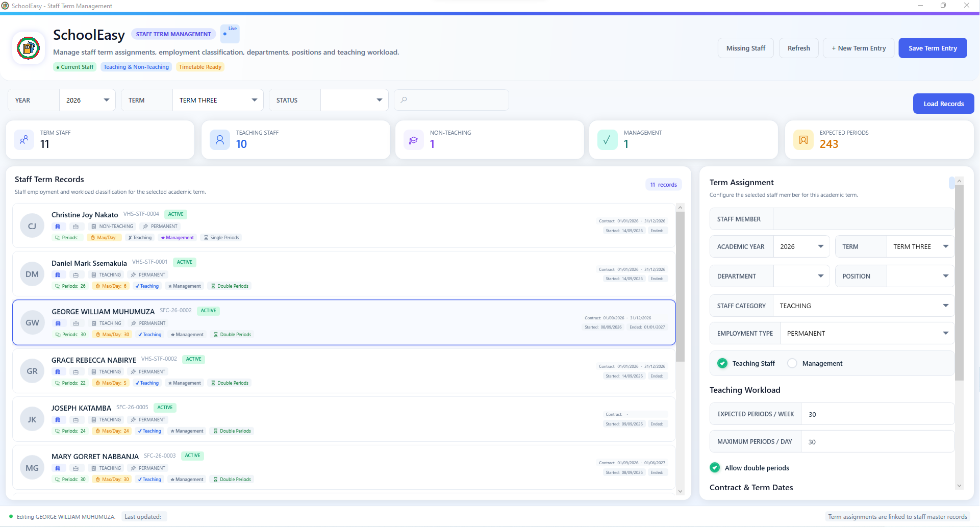Click the Missing Staff button
Screen dimensions: 980x527
[746, 48]
